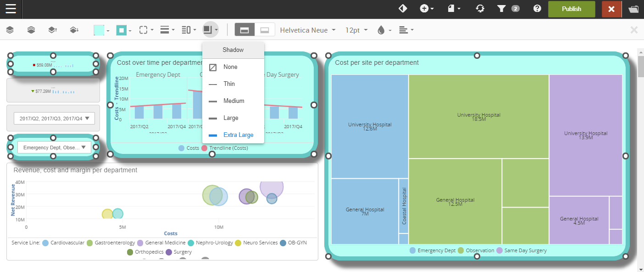644x272 pixels.
Task: Switch to the hide title bar option
Action: click(265, 30)
